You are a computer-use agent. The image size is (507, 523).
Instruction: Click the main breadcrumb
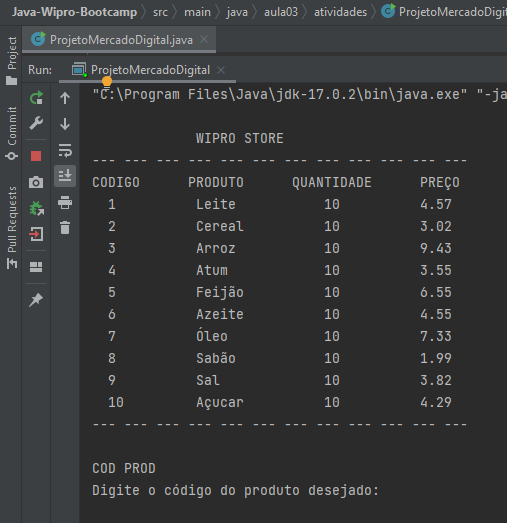pyautogui.click(x=197, y=12)
